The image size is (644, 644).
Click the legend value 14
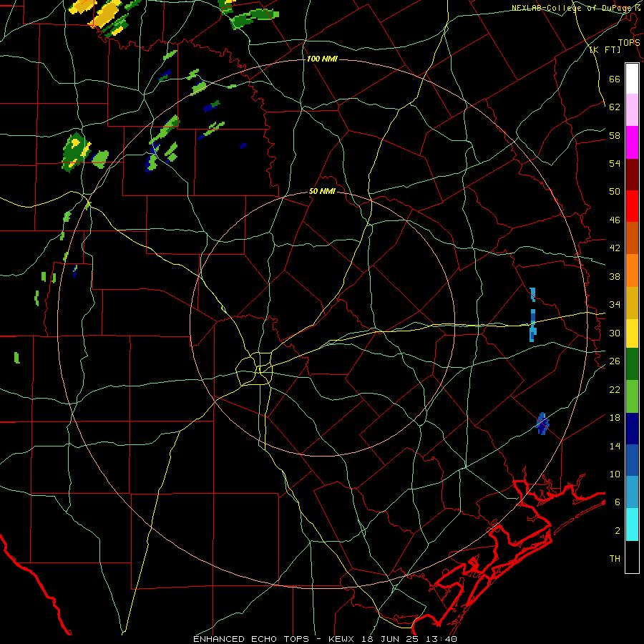coord(615,446)
